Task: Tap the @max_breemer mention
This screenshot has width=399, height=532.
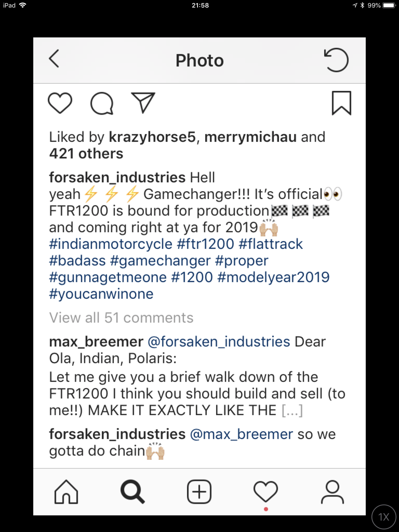Action: point(241,434)
